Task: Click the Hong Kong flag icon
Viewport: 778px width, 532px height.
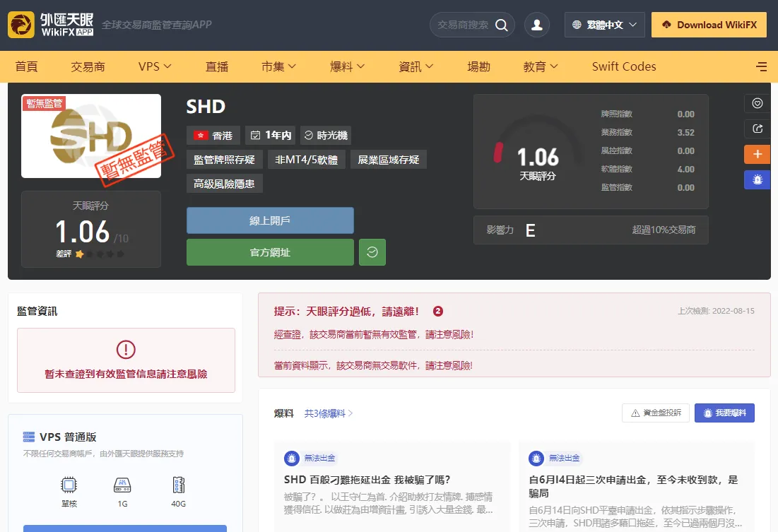Action: click(201, 136)
